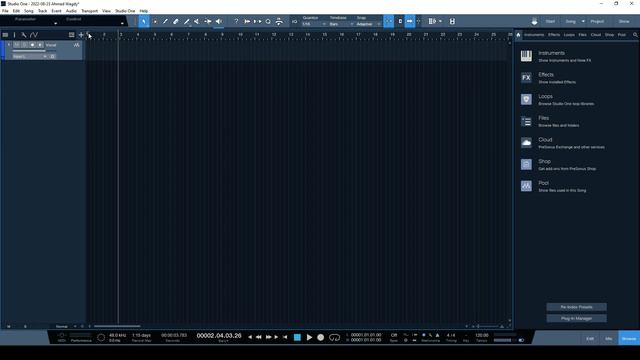The image size is (640, 360).
Task: Arm record on Vocal track
Action: pyautogui.click(x=32, y=45)
